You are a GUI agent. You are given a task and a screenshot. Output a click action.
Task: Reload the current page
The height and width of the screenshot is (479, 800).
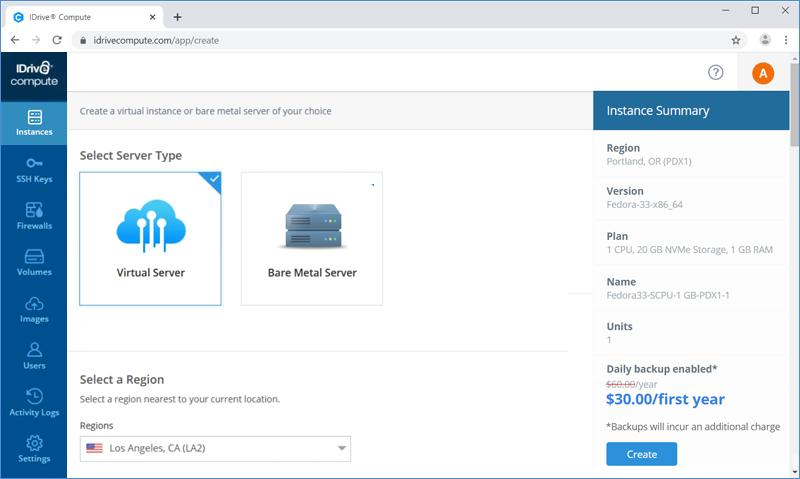click(57, 40)
